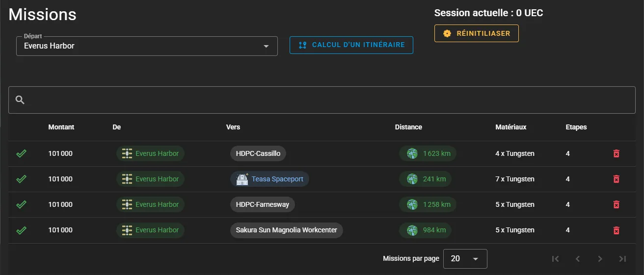Image resolution: width=644 pixels, height=275 pixels.
Task: Delete the Sakura Sun Magnolia Workcenter mission
Action: click(617, 230)
